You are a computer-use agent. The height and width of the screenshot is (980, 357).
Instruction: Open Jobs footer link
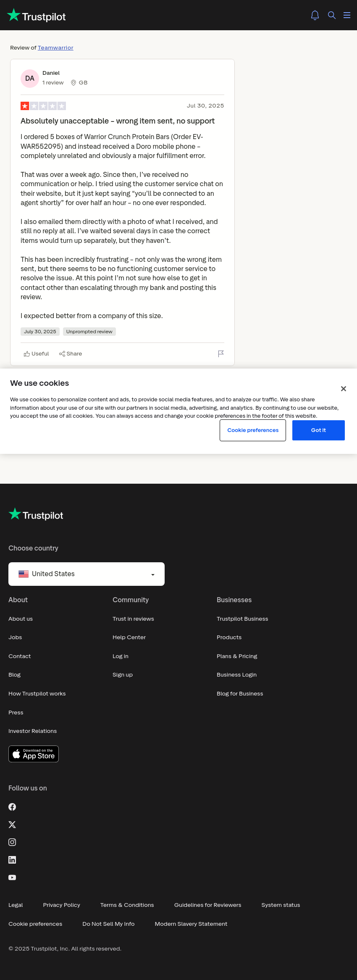[x=15, y=638]
